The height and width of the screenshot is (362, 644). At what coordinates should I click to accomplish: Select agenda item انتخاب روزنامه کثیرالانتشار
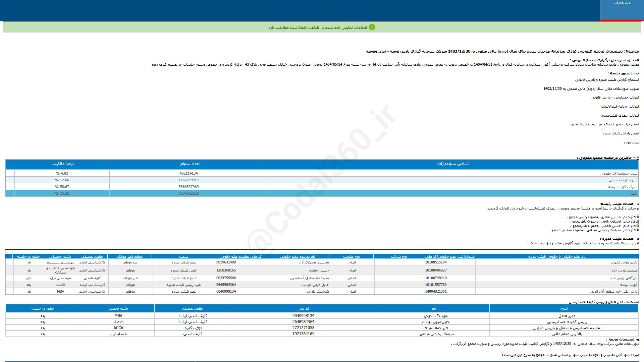(619, 107)
